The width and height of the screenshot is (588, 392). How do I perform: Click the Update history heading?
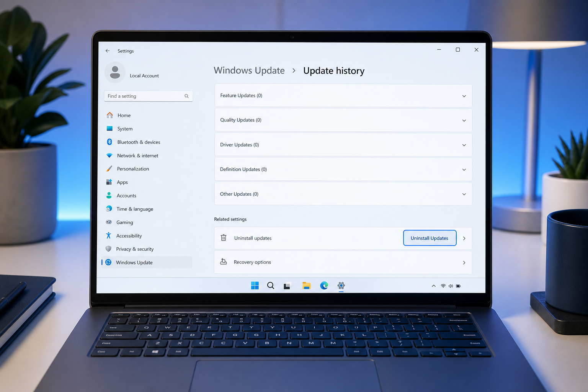pyautogui.click(x=334, y=71)
